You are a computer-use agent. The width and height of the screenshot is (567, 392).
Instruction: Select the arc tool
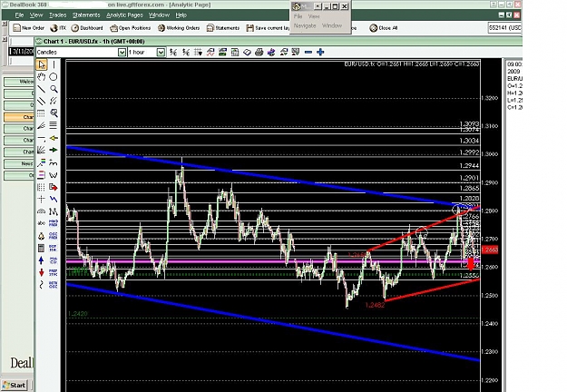[42, 211]
